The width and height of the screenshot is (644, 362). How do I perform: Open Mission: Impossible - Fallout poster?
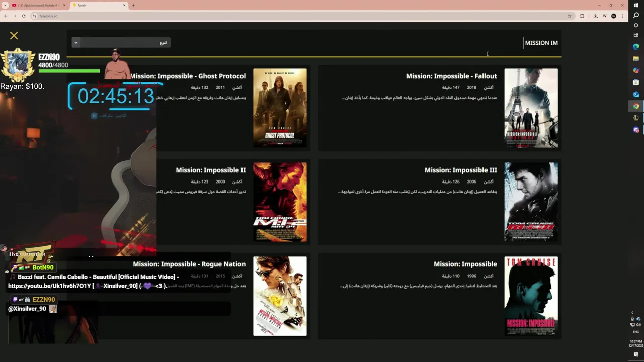[531, 108]
